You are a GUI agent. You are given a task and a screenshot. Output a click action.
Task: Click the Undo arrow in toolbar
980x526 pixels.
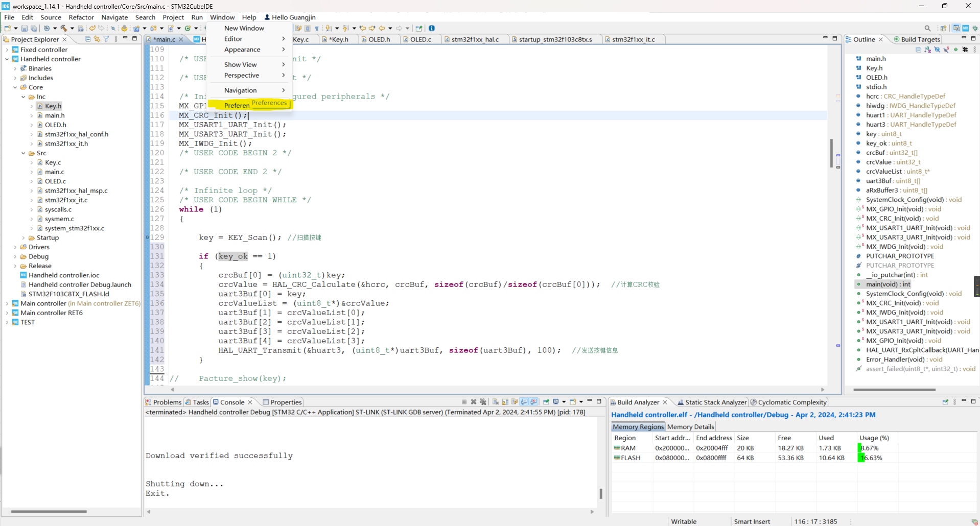[92, 28]
